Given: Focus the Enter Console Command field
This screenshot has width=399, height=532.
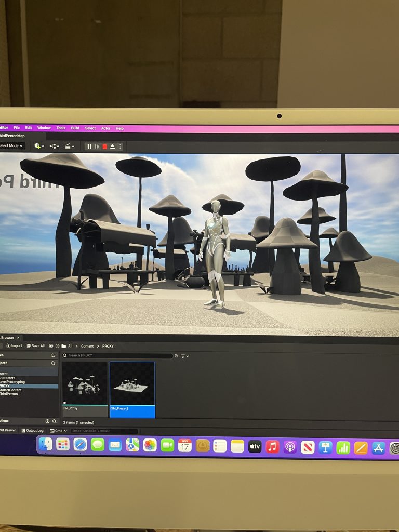Looking at the screenshot, I should point(104,431).
